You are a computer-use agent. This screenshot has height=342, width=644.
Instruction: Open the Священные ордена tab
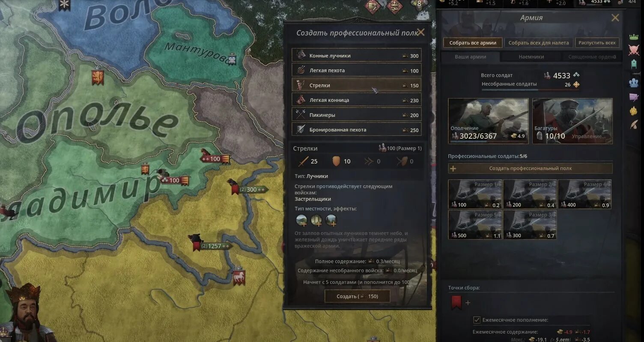[x=592, y=57]
